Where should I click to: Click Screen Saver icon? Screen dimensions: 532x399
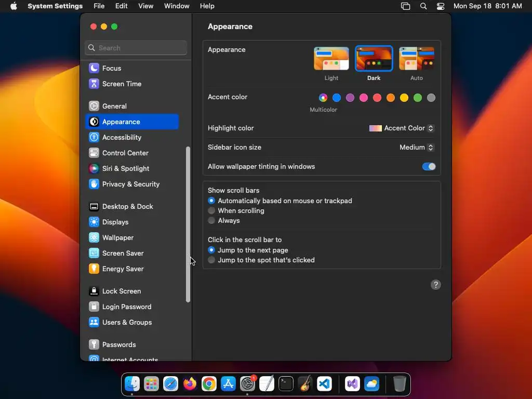click(x=94, y=254)
